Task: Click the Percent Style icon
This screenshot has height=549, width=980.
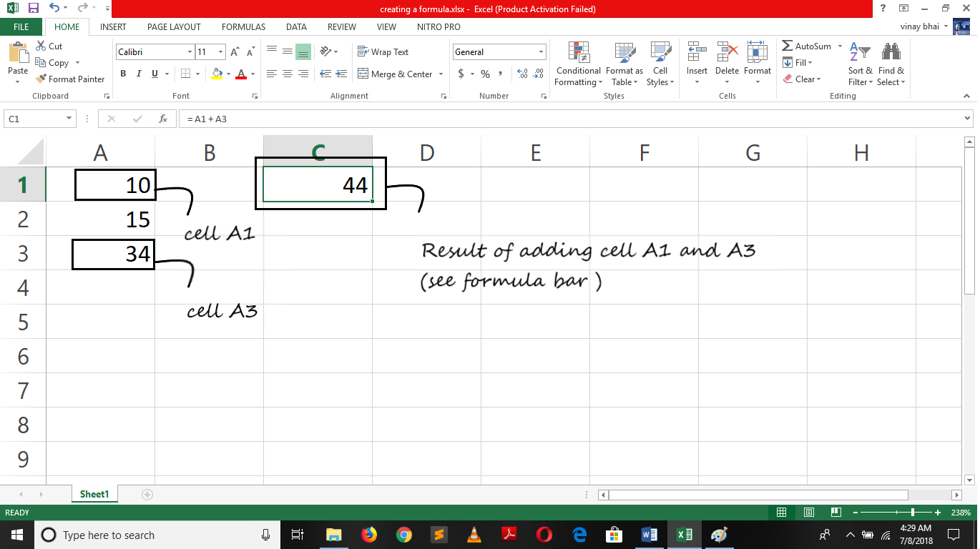Action: coord(485,74)
